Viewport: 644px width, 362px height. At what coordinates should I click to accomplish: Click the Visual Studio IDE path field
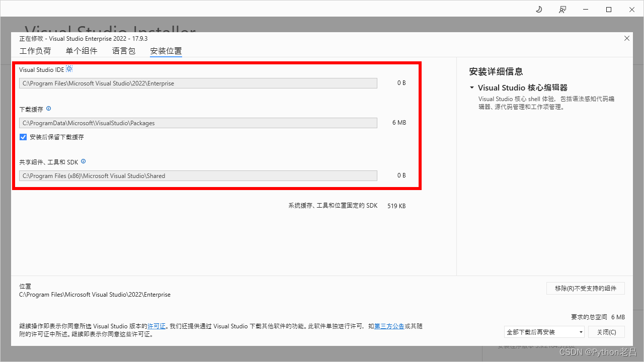coord(198,83)
